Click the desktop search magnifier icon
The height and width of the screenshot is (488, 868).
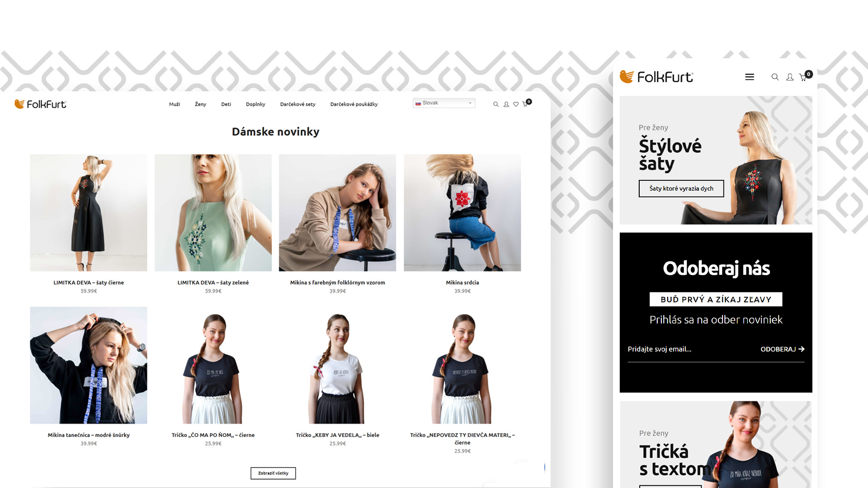tap(496, 104)
